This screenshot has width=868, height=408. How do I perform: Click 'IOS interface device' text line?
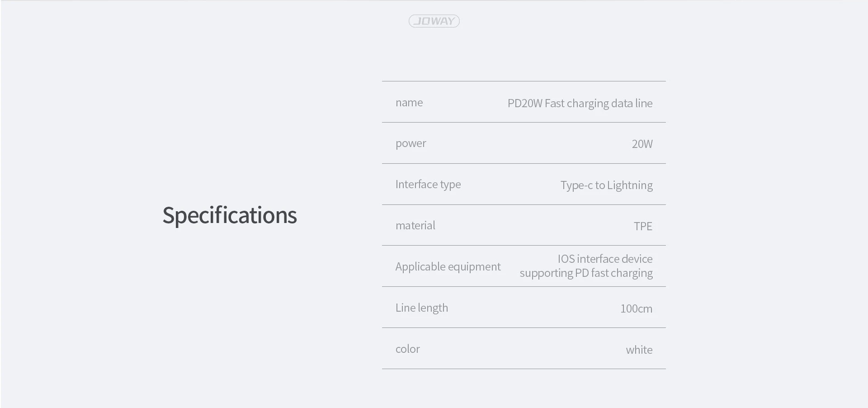click(x=605, y=259)
